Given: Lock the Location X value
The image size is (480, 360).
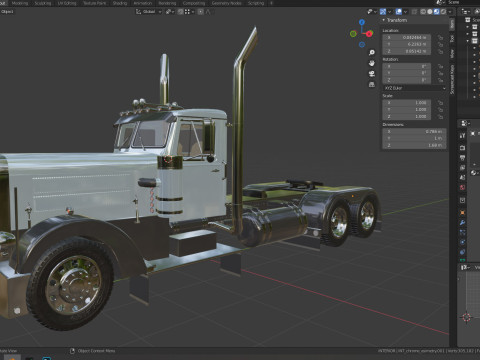Looking at the screenshot, I should 440,38.
